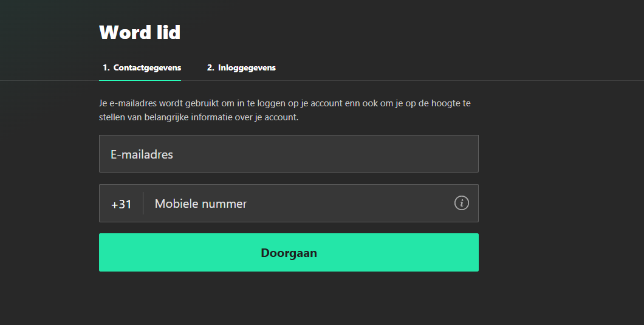Click the step number 1 label
644x325 pixels.
pyautogui.click(x=106, y=67)
